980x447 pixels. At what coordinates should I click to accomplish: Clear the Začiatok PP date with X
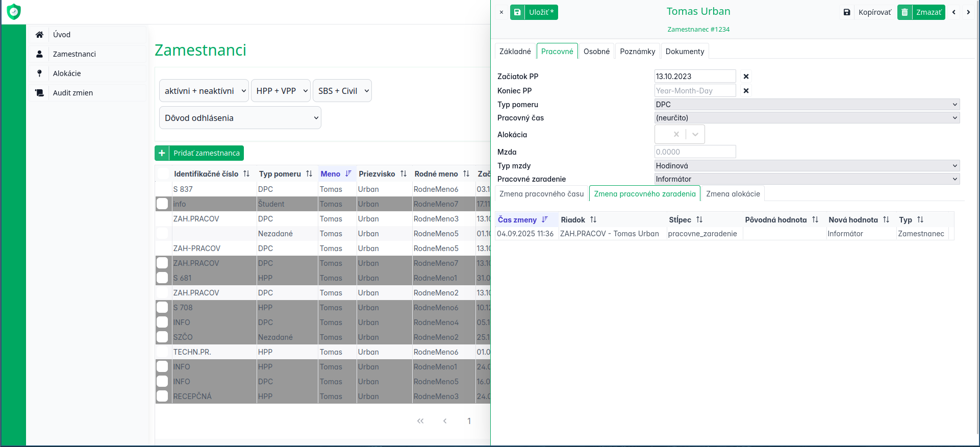pyautogui.click(x=746, y=77)
